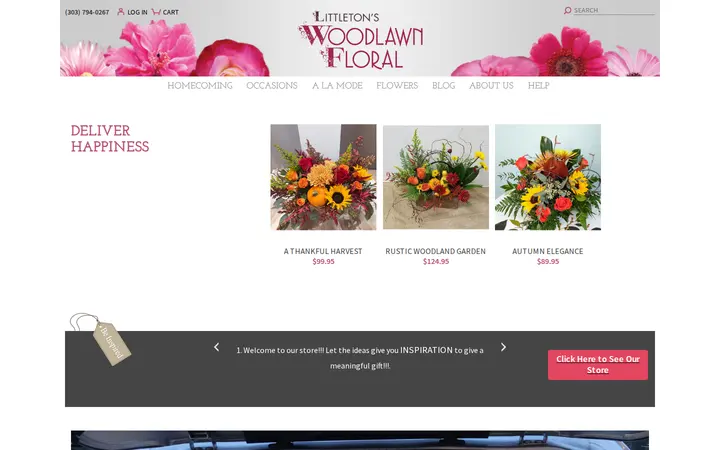This screenshot has height=450, width=720.
Task: Open the Help menu
Action: pos(539,85)
